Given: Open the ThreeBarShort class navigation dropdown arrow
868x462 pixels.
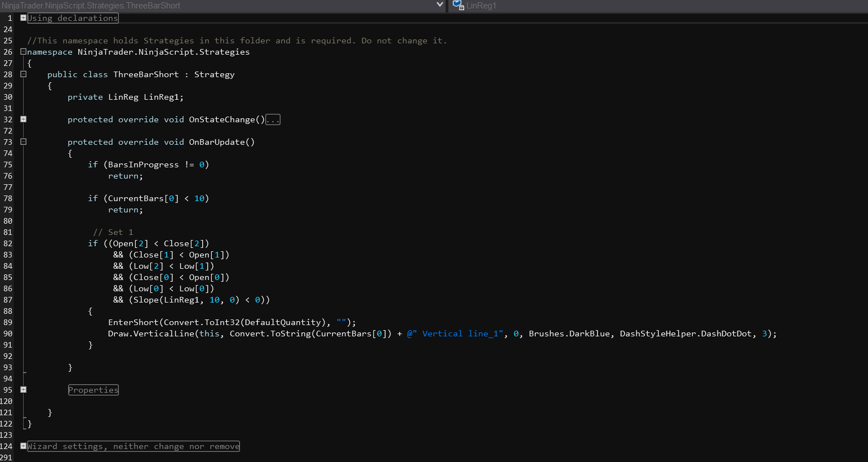Looking at the screenshot, I should pos(440,5).
